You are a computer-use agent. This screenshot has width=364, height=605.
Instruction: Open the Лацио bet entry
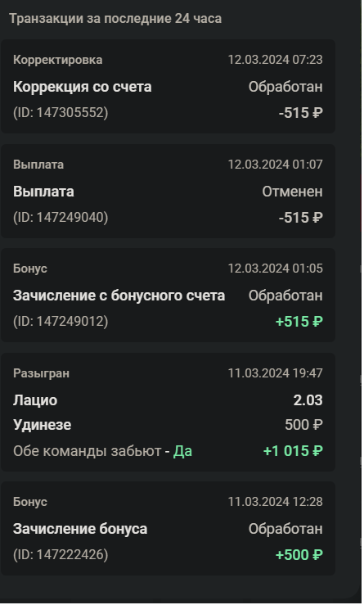[x=168, y=412]
